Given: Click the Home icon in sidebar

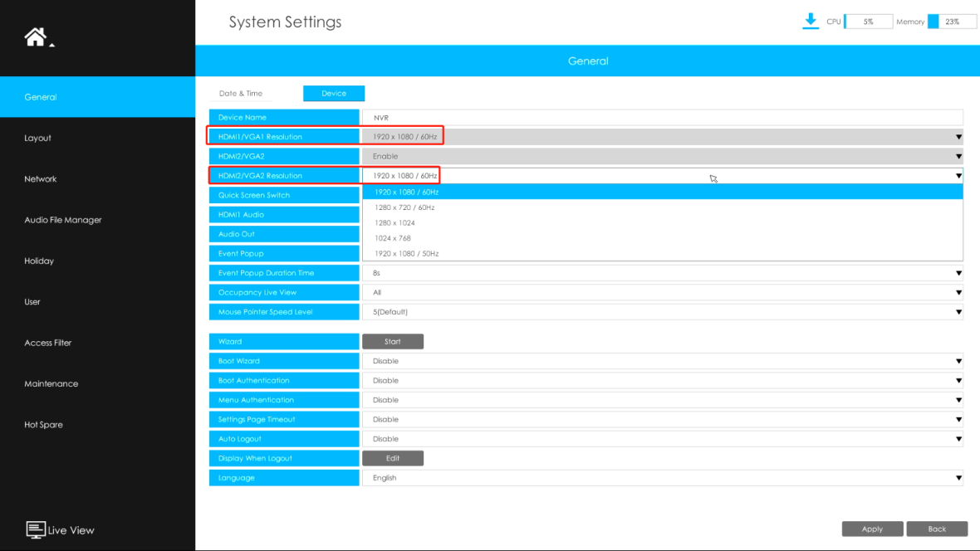Looking at the screenshot, I should (x=36, y=37).
